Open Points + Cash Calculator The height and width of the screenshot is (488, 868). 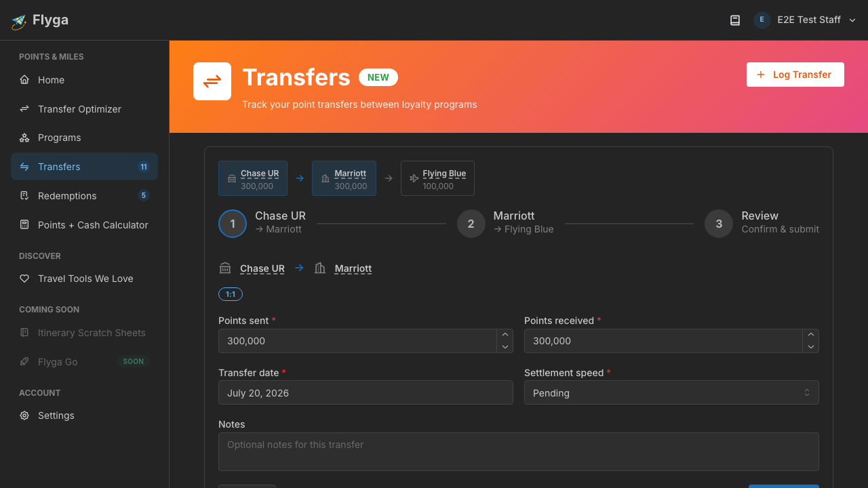click(84, 225)
